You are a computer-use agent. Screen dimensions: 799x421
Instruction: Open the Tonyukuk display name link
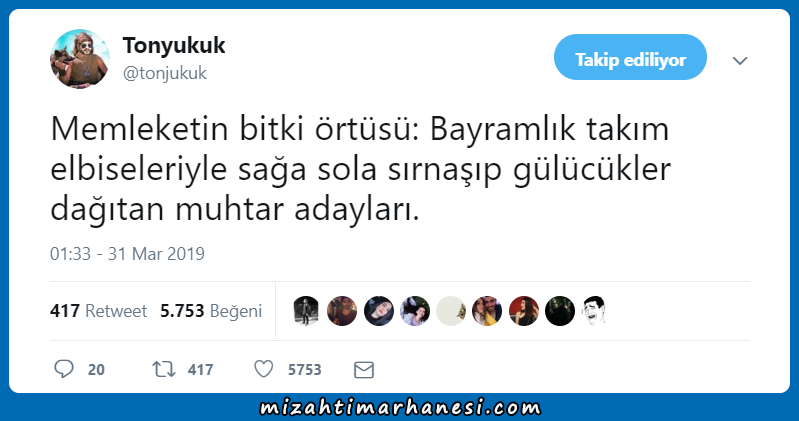click(174, 45)
